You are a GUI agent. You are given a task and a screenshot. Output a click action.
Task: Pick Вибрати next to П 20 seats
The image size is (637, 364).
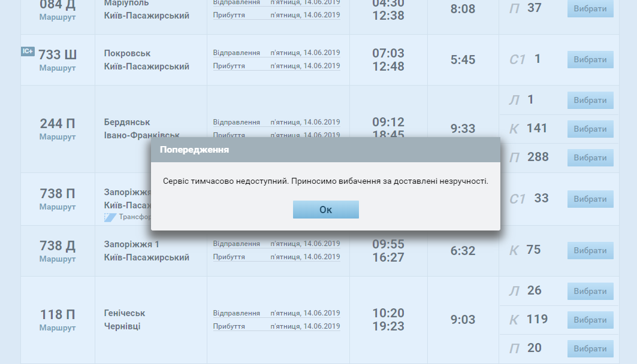(x=590, y=349)
